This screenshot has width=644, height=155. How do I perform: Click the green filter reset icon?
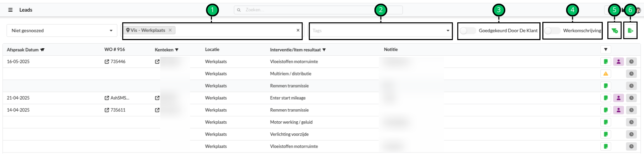(614, 31)
